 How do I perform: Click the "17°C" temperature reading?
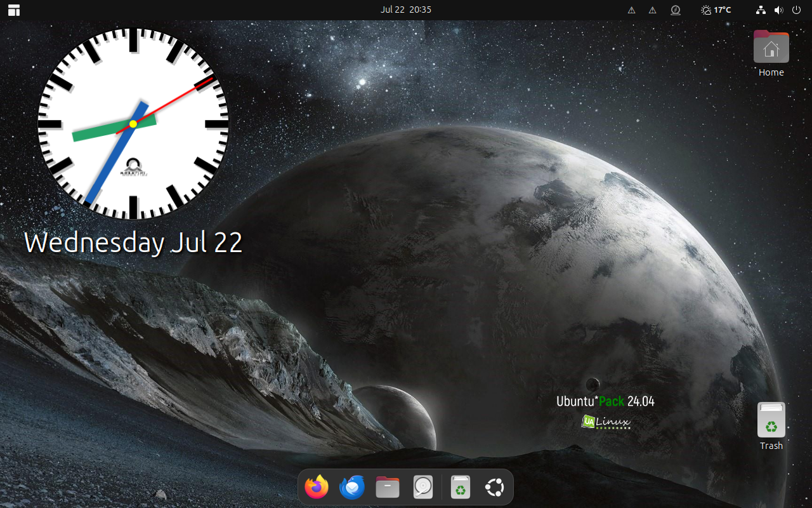coord(723,10)
